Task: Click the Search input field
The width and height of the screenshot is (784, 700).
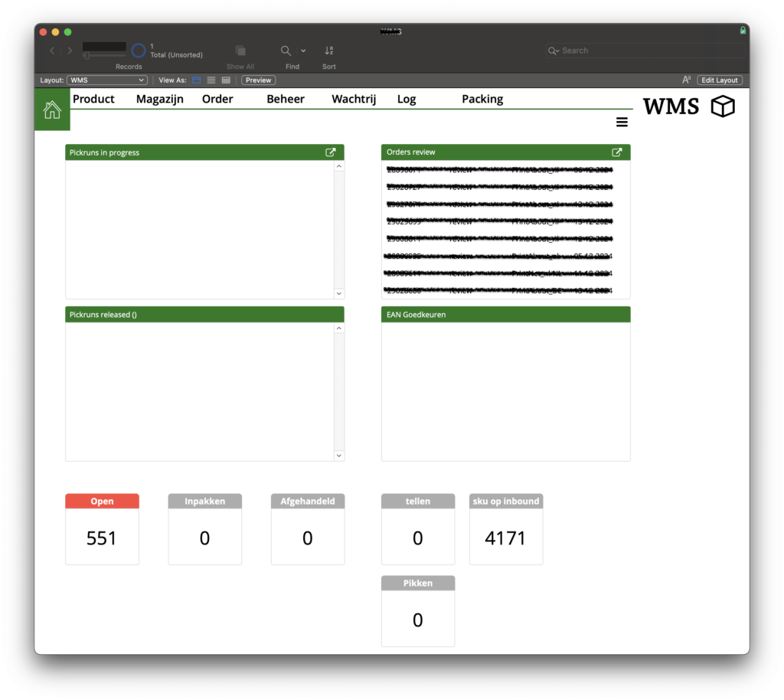Action: click(649, 51)
